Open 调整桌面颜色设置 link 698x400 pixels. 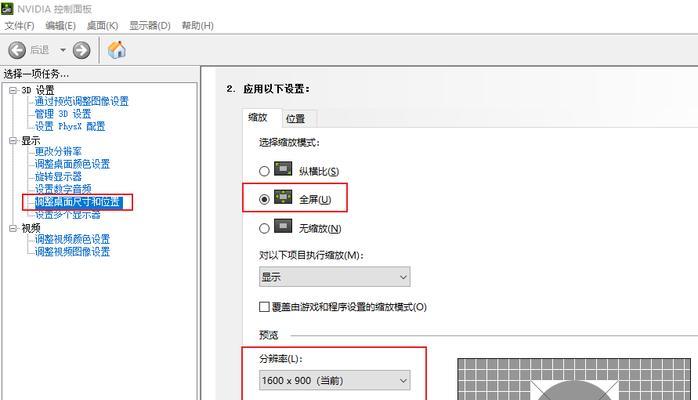(x=72, y=164)
